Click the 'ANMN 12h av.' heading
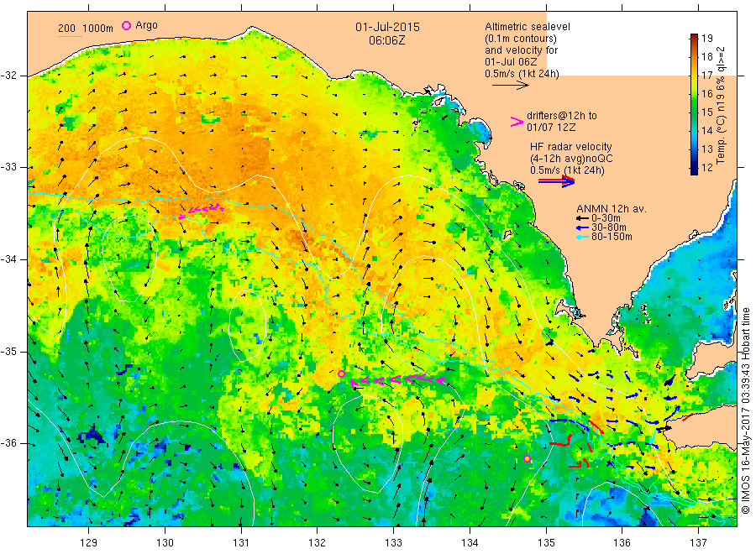The height and width of the screenshot is (554, 756). tap(612, 209)
